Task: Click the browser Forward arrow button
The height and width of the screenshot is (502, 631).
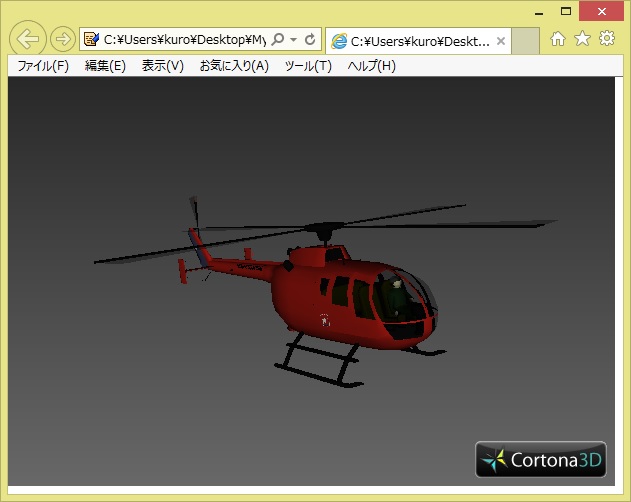Action: [x=63, y=40]
